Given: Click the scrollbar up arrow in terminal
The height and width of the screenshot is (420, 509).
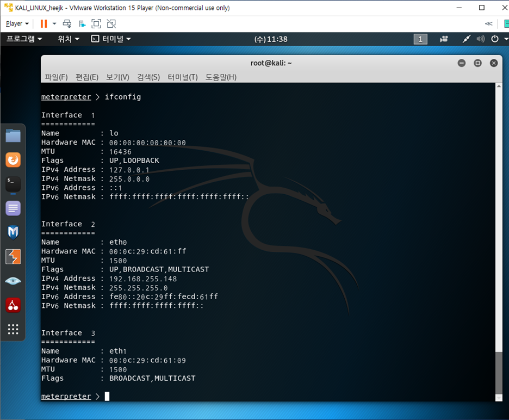Looking at the screenshot, I should pos(499,86).
